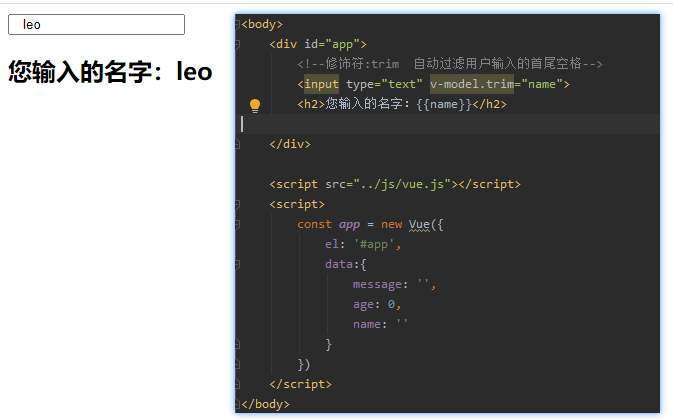Click the type="text" attribute

pos(384,84)
